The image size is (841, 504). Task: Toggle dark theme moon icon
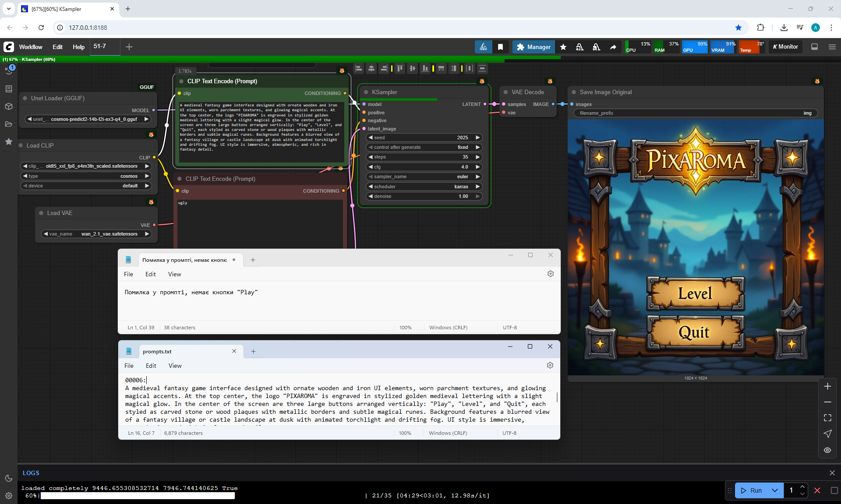coord(9,478)
